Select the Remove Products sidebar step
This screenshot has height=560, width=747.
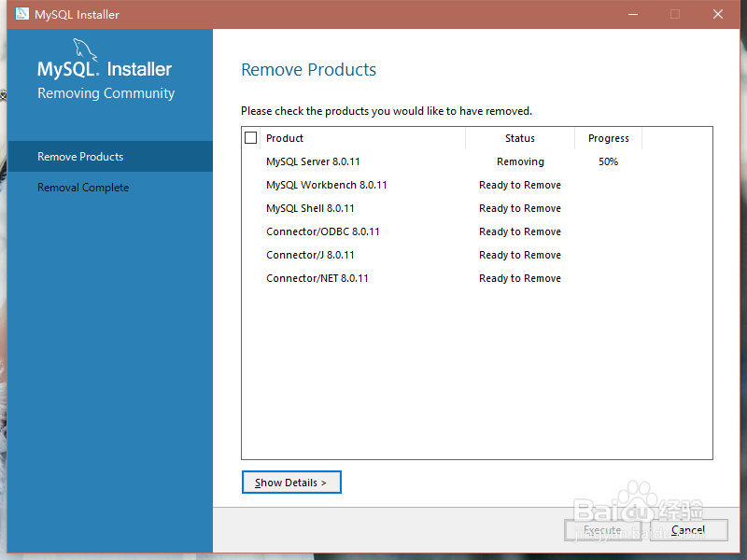click(x=110, y=156)
